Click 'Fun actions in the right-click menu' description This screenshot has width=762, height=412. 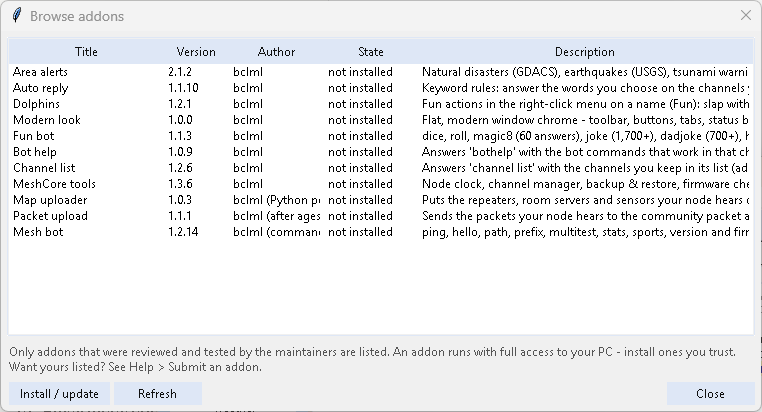(585, 104)
